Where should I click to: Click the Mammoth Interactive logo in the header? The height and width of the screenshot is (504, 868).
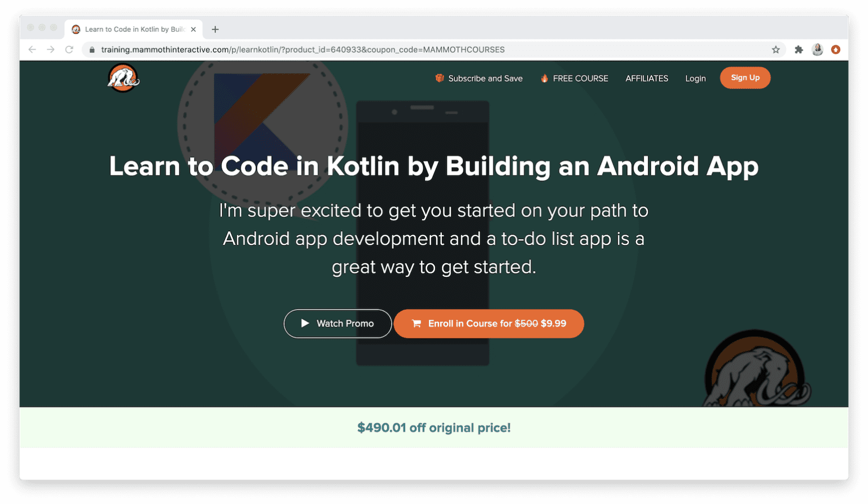pos(123,78)
